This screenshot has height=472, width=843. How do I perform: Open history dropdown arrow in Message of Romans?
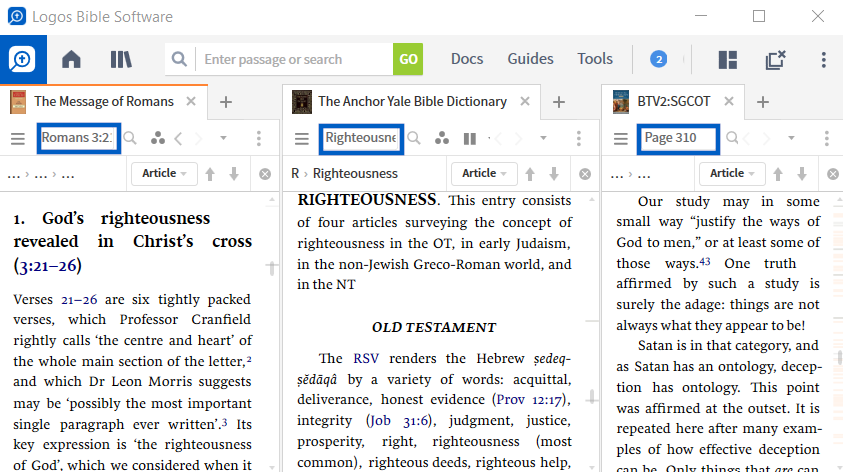[x=223, y=138]
